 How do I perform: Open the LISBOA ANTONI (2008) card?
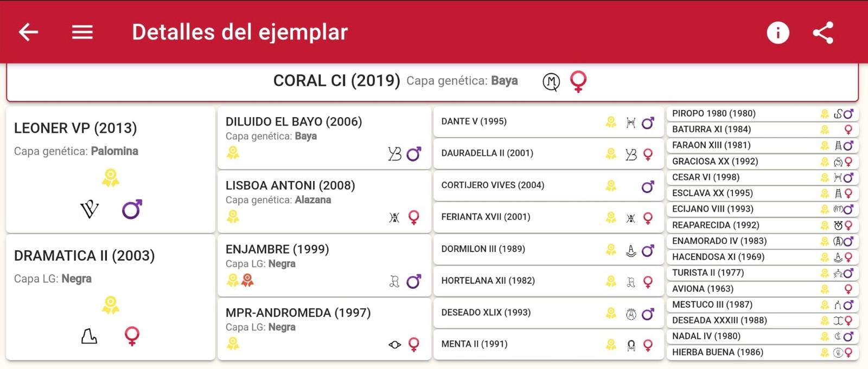pyautogui.click(x=324, y=202)
